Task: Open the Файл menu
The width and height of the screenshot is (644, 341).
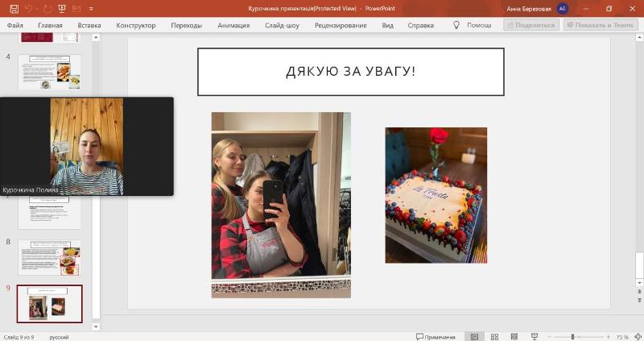Action: pos(14,25)
